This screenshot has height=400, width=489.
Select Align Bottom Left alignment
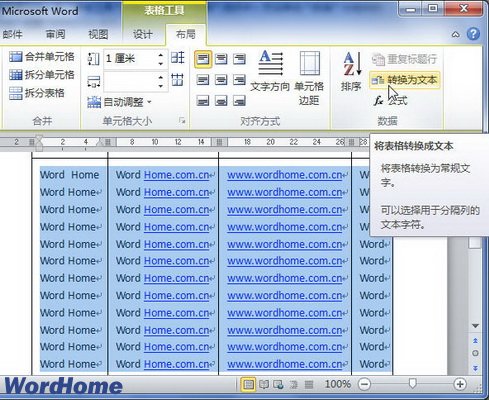click(x=203, y=100)
